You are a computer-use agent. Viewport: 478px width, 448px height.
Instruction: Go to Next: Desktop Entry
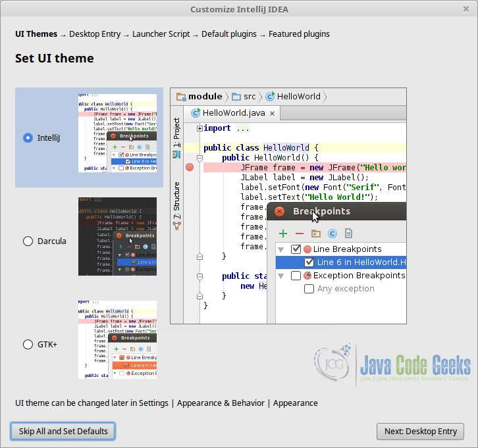(x=420, y=432)
